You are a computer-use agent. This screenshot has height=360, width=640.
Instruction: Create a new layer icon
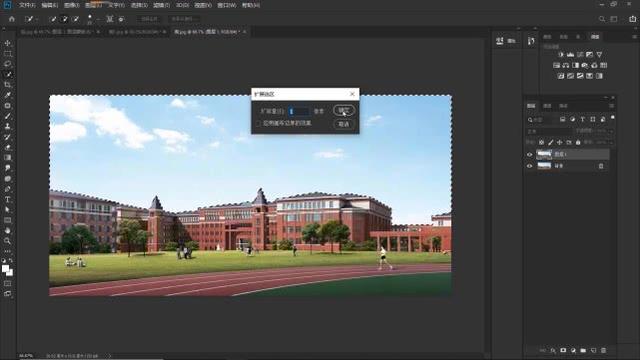coord(593,350)
